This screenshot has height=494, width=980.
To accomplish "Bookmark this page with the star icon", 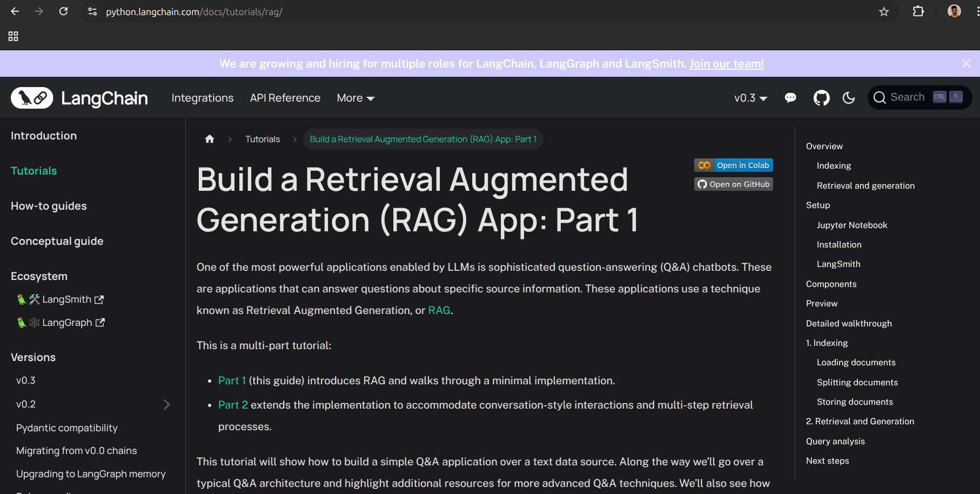I will point(884,11).
